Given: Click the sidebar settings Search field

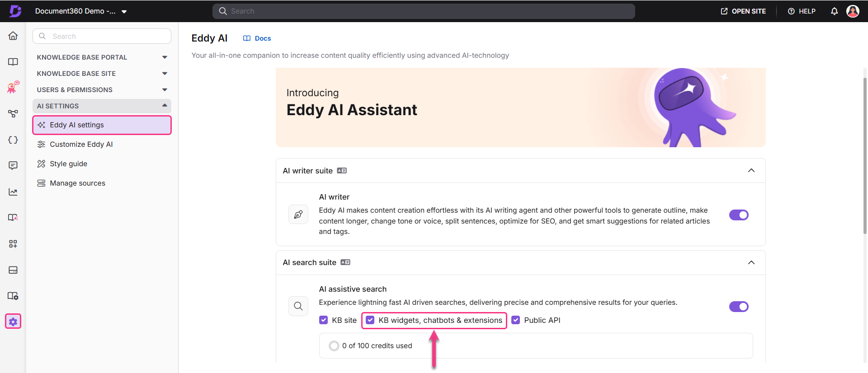Looking at the screenshot, I should (x=102, y=36).
